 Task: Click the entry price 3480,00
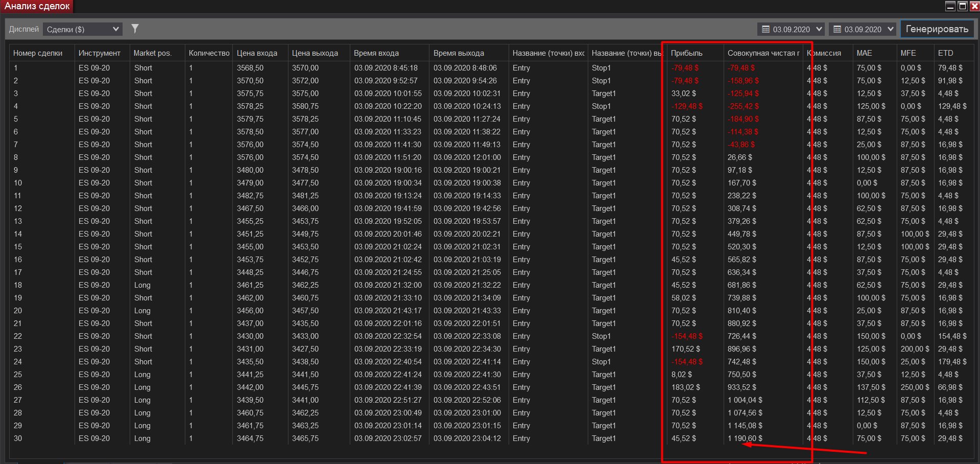pyautogui.click(x=250, y=170)
